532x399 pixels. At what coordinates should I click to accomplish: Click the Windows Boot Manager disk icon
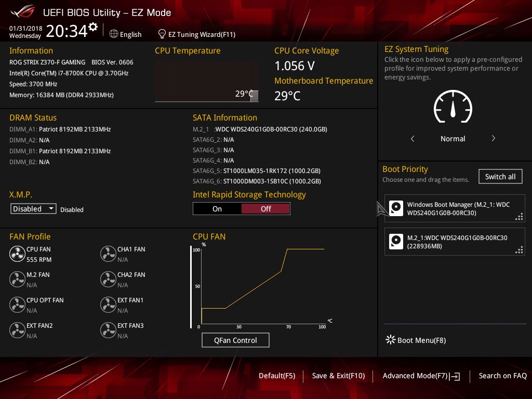pyautogui.click(x=396, y=208)
